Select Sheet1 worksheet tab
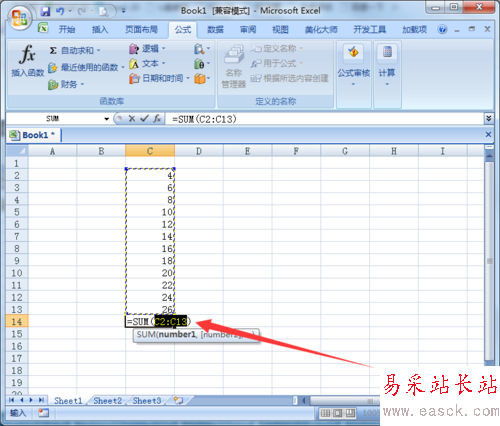 click(68, 401)
